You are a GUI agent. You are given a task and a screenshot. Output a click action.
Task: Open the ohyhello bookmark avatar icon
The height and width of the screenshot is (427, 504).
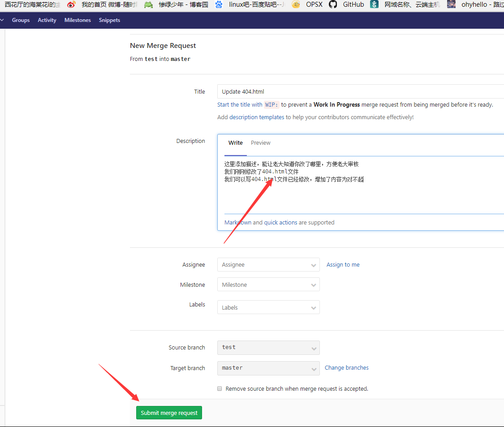pos(451,4)
